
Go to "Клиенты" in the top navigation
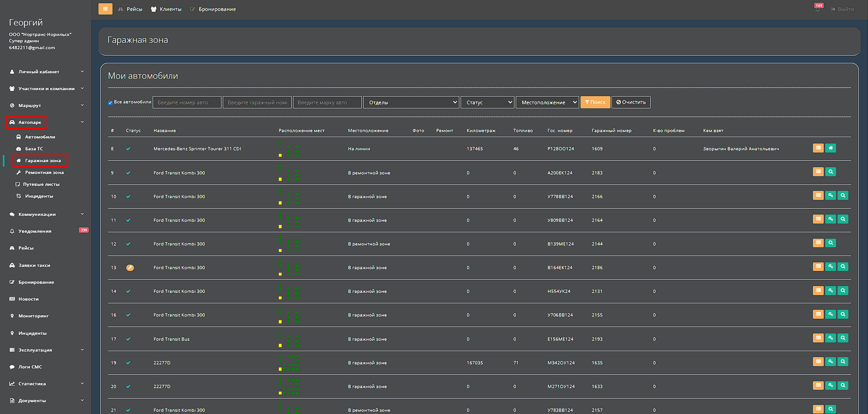coord(170,9)
